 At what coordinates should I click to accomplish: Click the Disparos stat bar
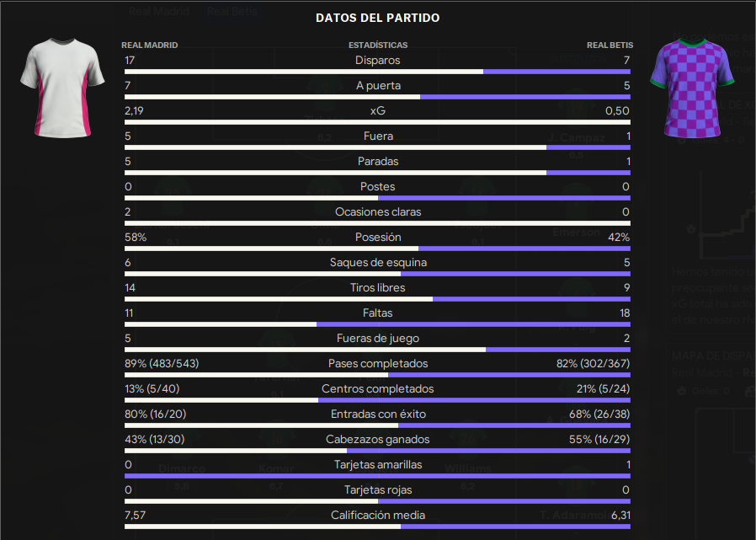pyautogui.click(x=377, y=72)
